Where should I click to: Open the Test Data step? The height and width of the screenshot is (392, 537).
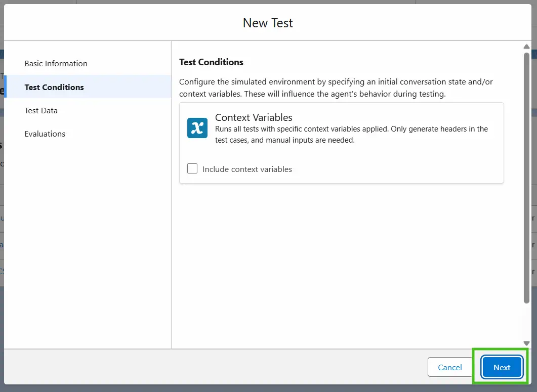coord(41,110)
